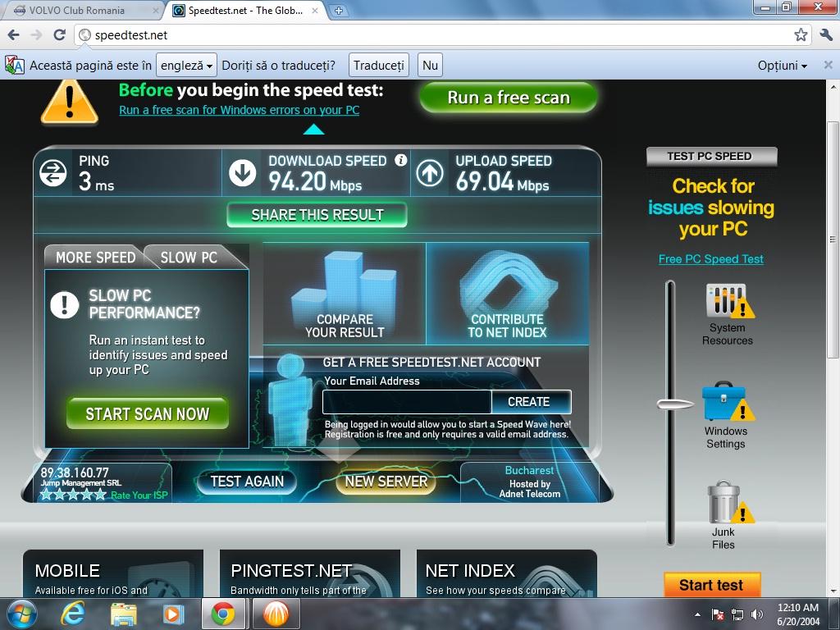Click the TEST AGAIN button
The width and height of the screenshot is (840, 630).
point(247,481)
